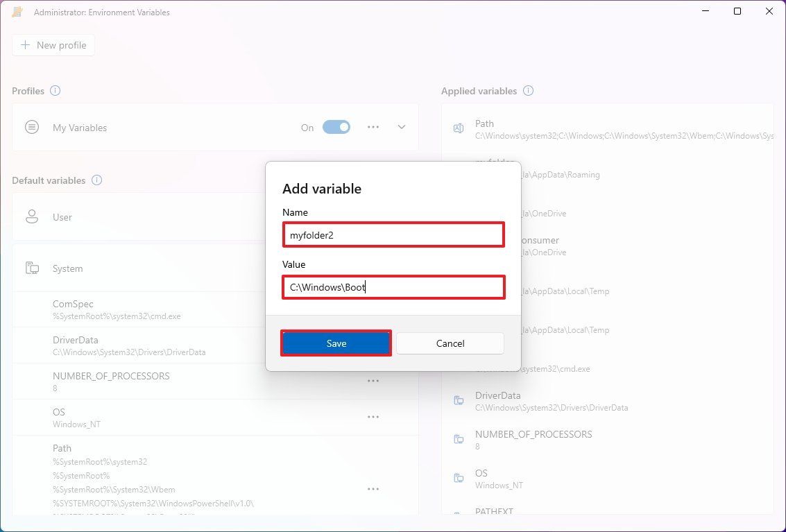
Task: Click the folder icon beside NUMBER_OF_PROCESSORS
Action: pyautogui.click(x=458, y=439)
